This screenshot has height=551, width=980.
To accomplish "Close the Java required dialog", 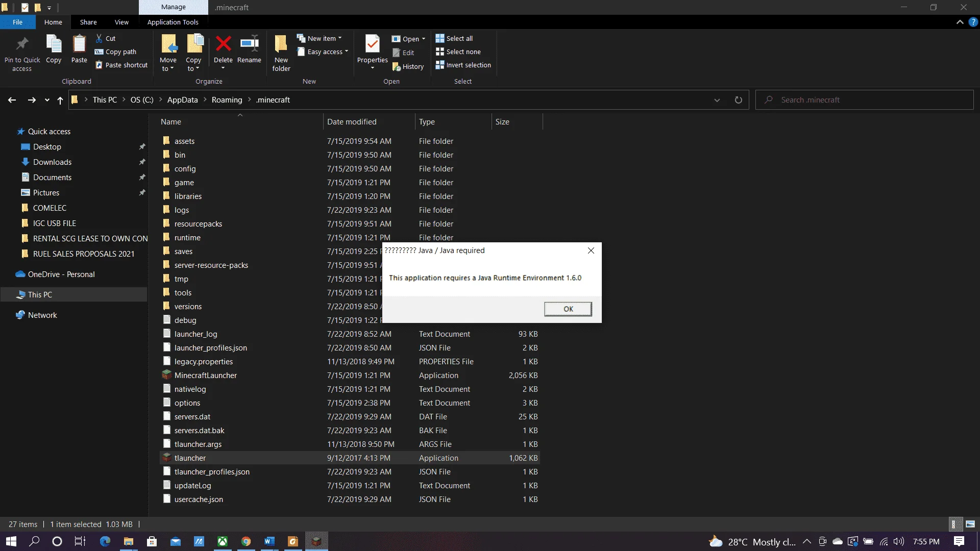I will (591, 251).
